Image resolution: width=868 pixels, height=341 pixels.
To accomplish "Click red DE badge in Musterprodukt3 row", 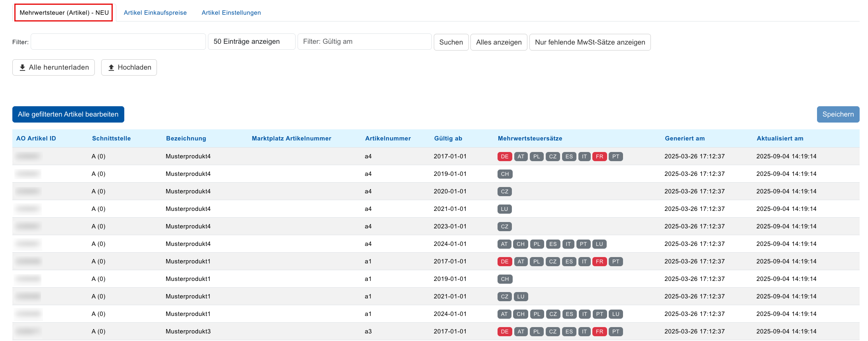I will coord(504,331).
